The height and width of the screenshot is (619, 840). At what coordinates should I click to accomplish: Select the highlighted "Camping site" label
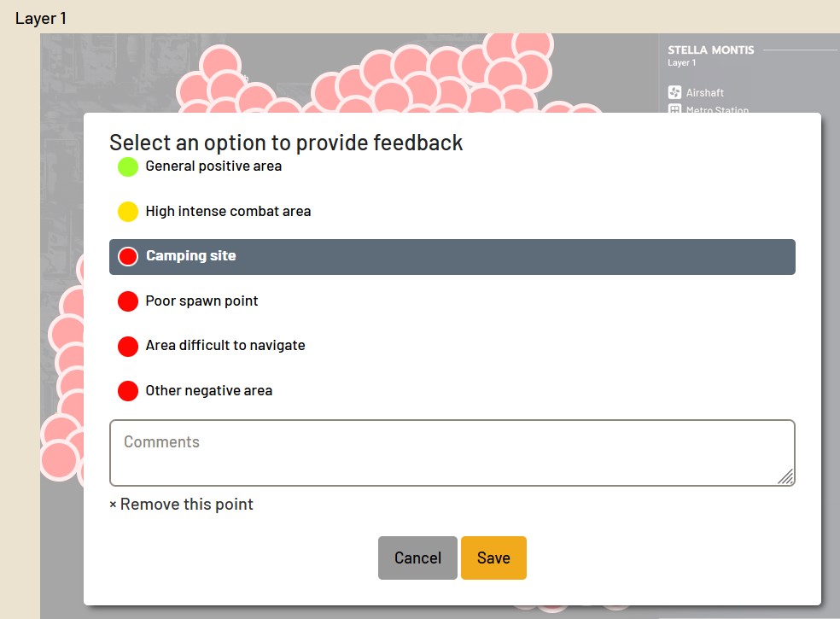point(190,256)
